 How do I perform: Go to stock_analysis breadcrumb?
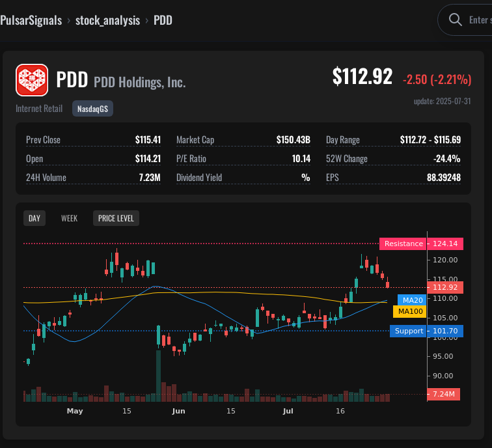coord(107,20)
